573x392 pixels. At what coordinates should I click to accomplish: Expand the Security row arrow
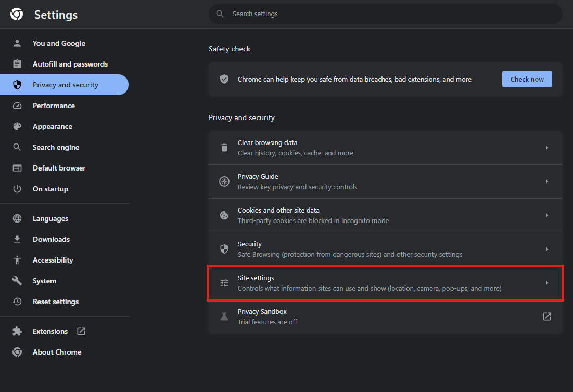click(x=546, y=249)
